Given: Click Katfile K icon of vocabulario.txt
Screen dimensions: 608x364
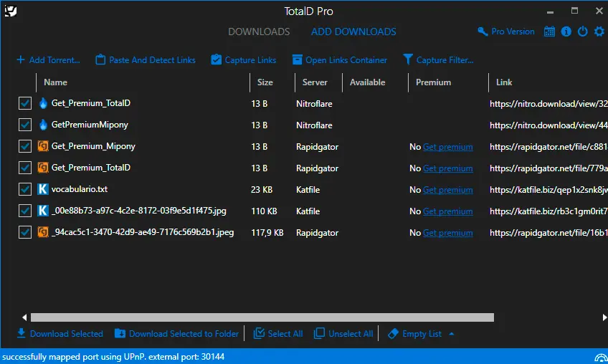Looking at the screenshot, I should point(43,189).
